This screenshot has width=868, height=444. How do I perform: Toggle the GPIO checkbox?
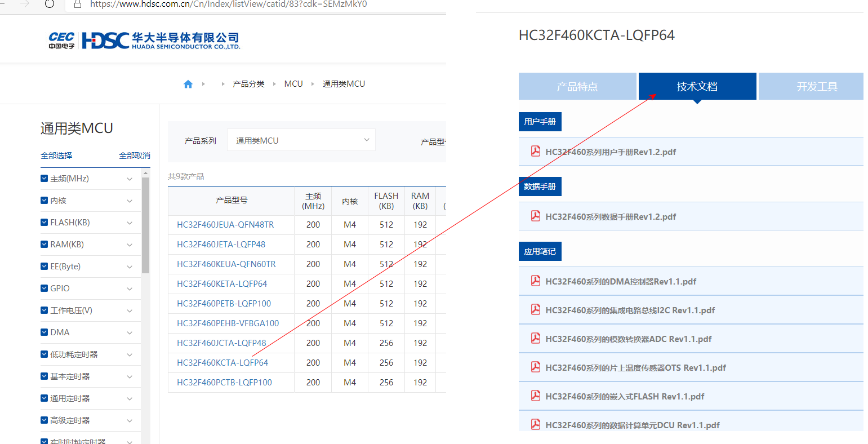pos(44,288)
